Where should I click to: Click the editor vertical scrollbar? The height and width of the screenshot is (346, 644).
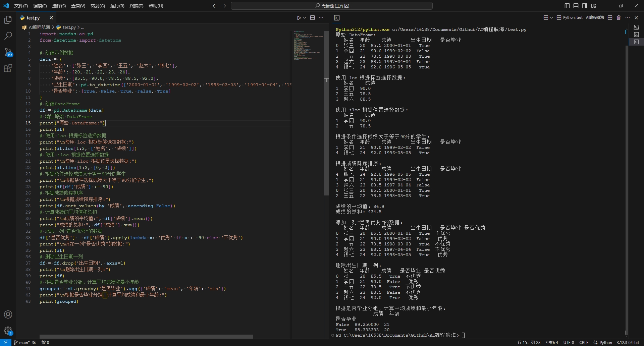[x=326, y=113]
